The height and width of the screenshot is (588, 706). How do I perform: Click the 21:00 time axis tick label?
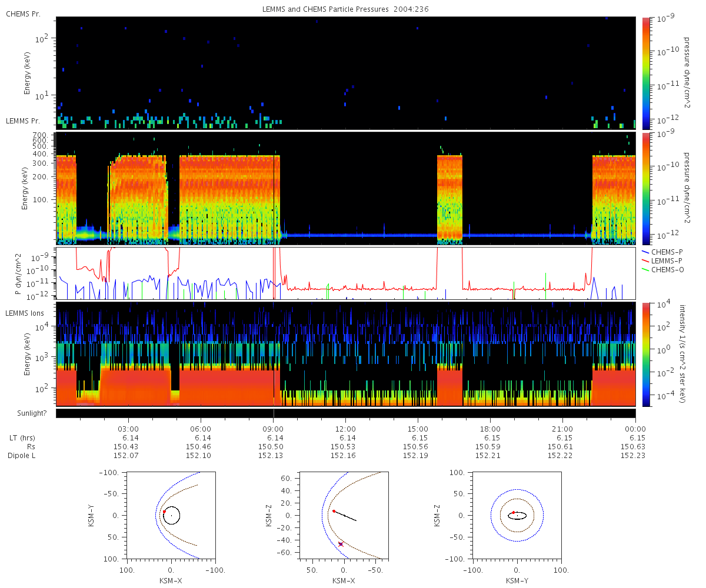[563, 429]
